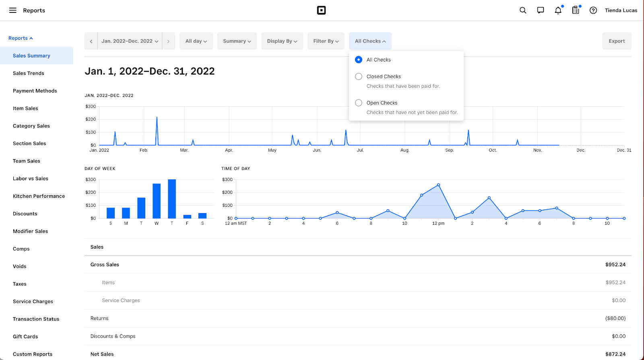The image size is (644, 360).
Task: Open Sales Trends report
Action: (29, 73)
